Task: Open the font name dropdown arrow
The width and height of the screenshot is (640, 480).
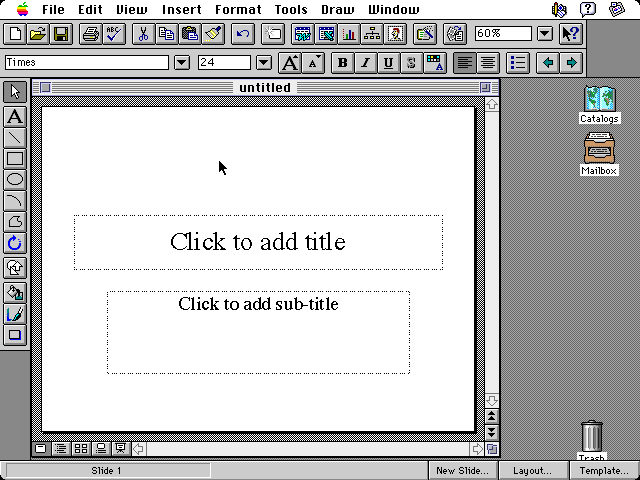Action: click(182, 63)
